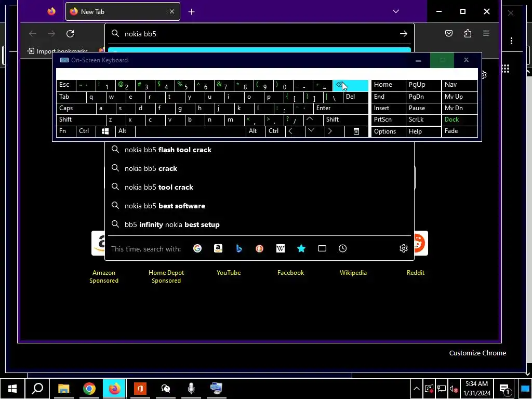Click the Enter key on keyboard
The height and width of the screenshot is (399, 532).
pyautogui.click(x=341, y=108)
